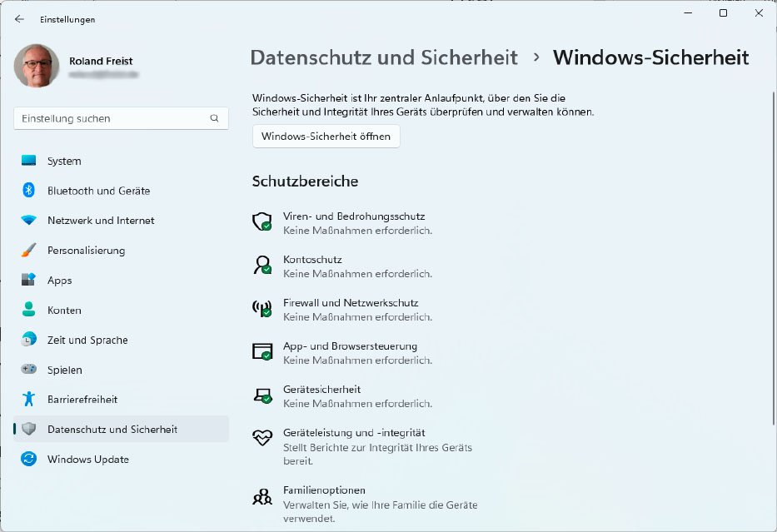
Task: Click the search magnifier icon
Action: coord(214,118)
